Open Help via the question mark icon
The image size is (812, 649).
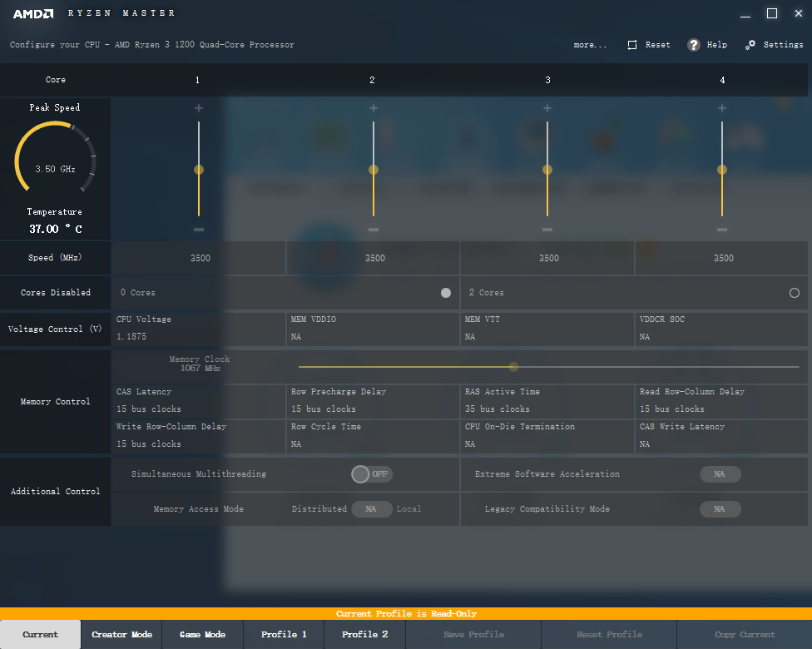pos(693,45)
